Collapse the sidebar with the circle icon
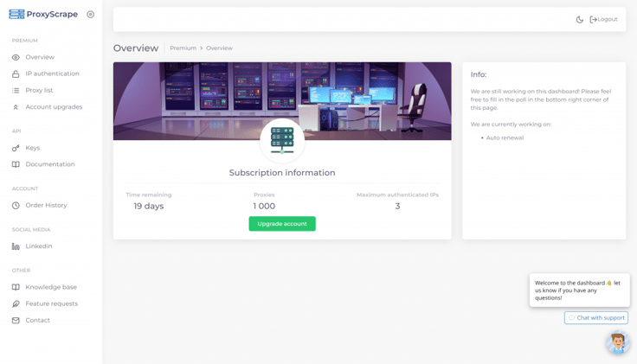Viewport: 637px width, 364px height. coord(91,15)
